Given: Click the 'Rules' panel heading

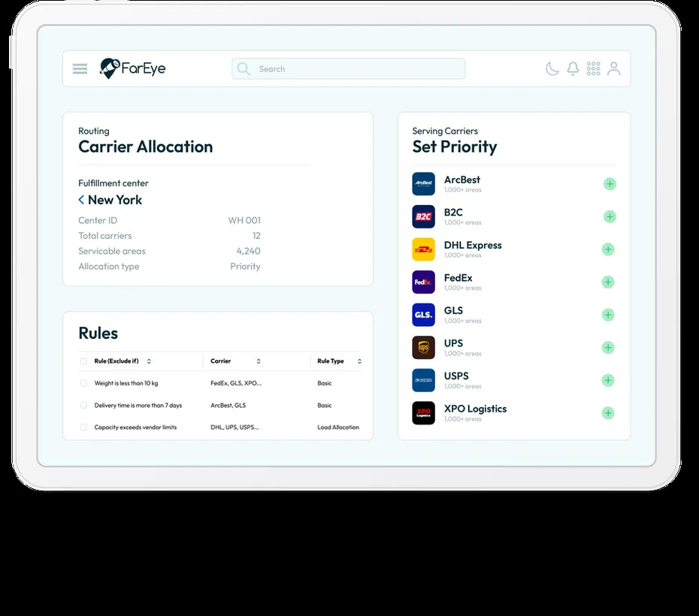Looking at the screenshot, I should pos(98,333).
